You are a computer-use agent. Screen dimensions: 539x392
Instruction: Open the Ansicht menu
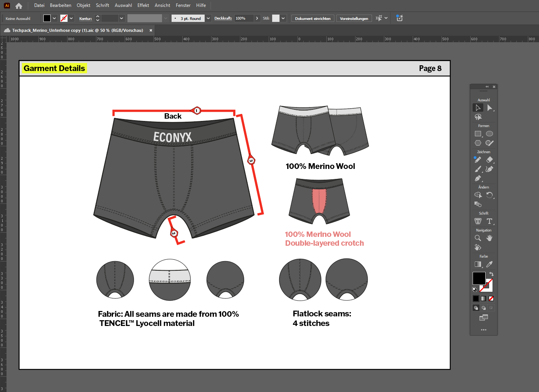coord(162,5)
